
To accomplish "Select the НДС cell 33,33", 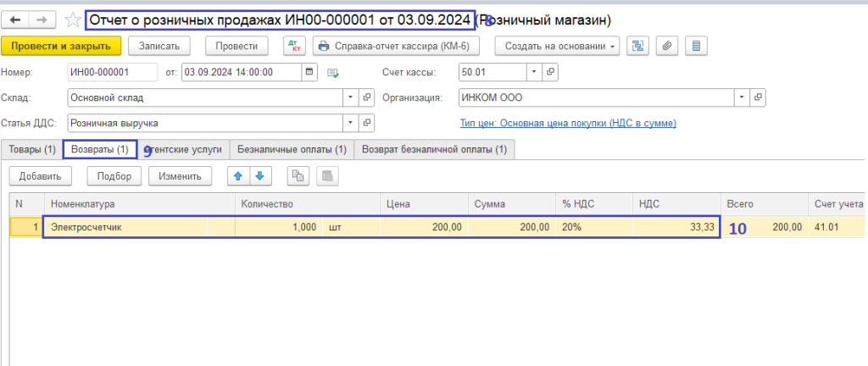I will point(676,227).
